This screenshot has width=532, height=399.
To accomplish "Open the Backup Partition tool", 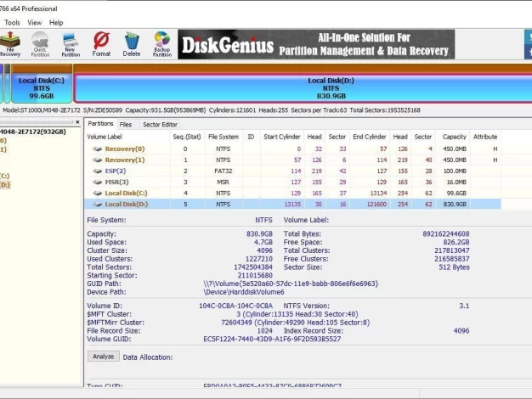I will (162, 44).
